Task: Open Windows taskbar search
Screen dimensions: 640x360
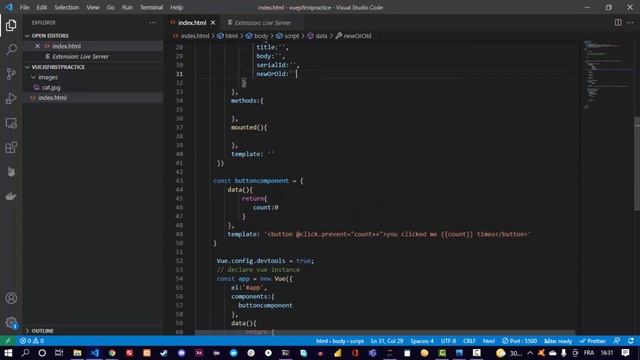Action: [25, 353]
